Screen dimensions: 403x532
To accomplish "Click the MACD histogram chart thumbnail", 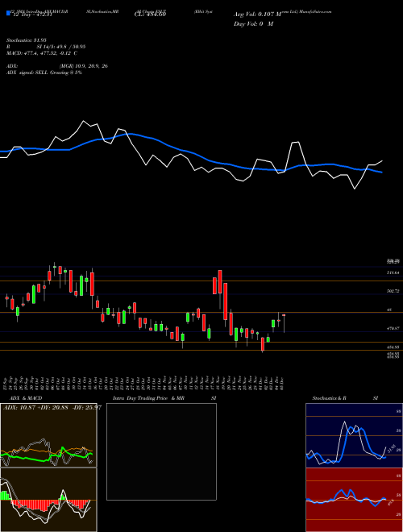I will (x=48, y=500).
